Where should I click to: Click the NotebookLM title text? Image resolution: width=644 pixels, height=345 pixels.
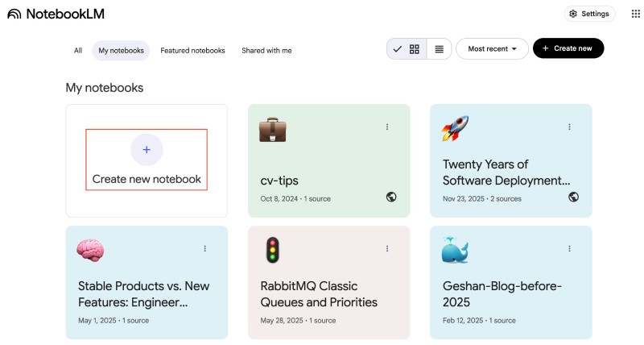pyautogui.click(x=65, y=14)
